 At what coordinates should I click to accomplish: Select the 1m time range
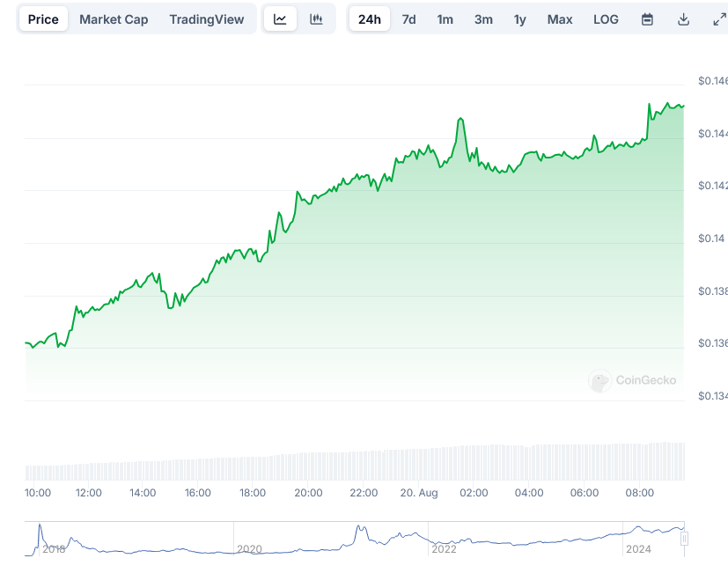click(445, 19)
